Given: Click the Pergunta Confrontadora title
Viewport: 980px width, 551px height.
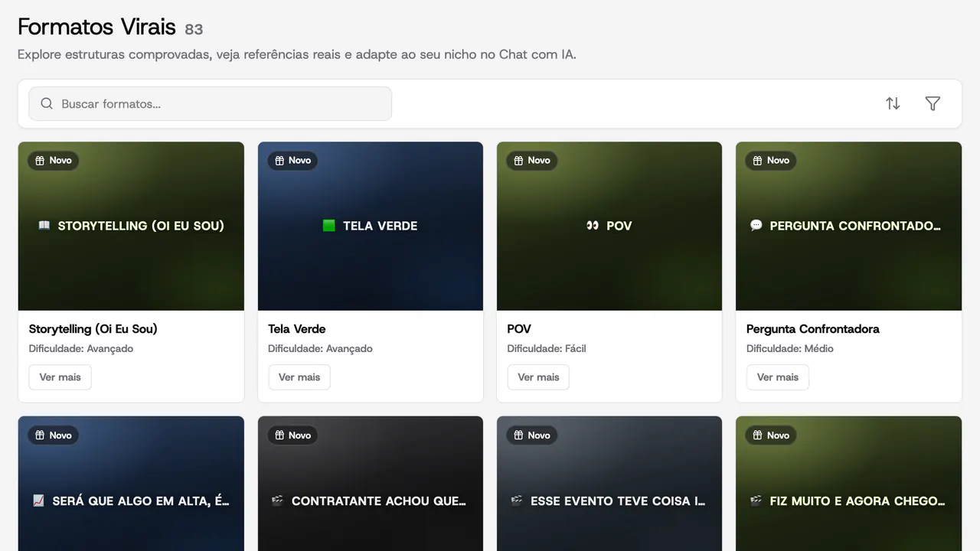Looking at the screenshot, I should pos(813,329).
